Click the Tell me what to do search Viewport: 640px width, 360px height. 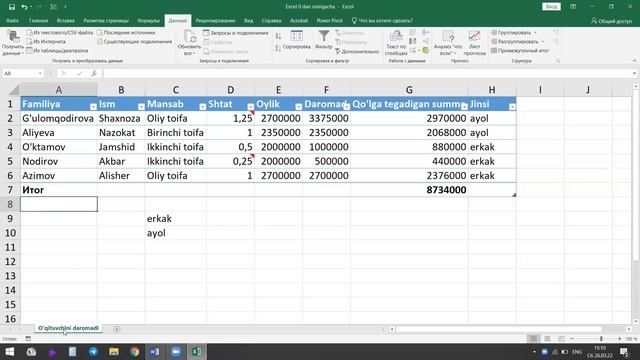click(x=382, y=20)
